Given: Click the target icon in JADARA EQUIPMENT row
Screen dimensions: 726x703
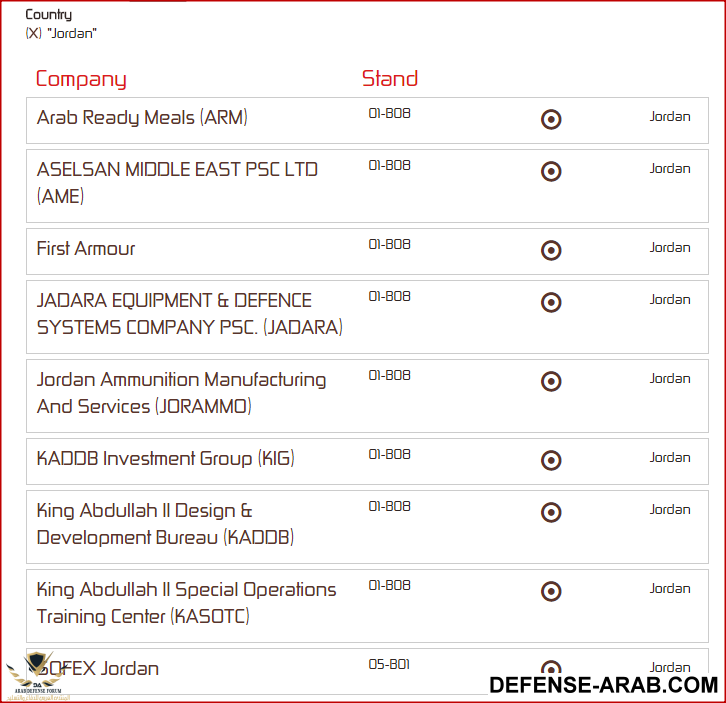Looking at the screenshot, I should [x=551, y=302].
